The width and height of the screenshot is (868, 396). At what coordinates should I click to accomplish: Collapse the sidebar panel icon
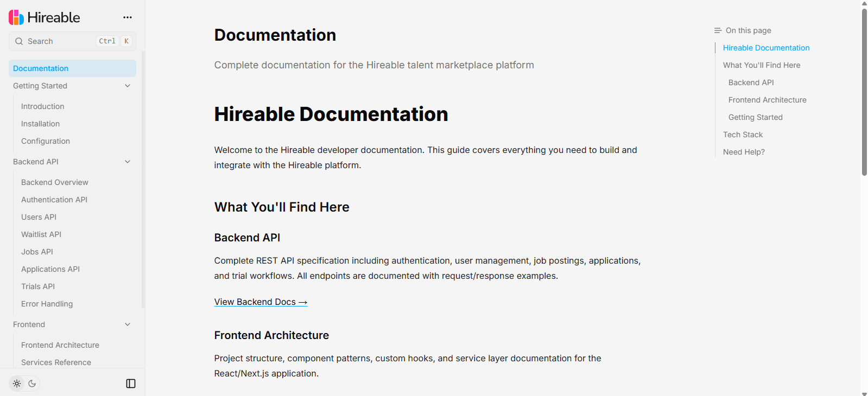(131, 384)
